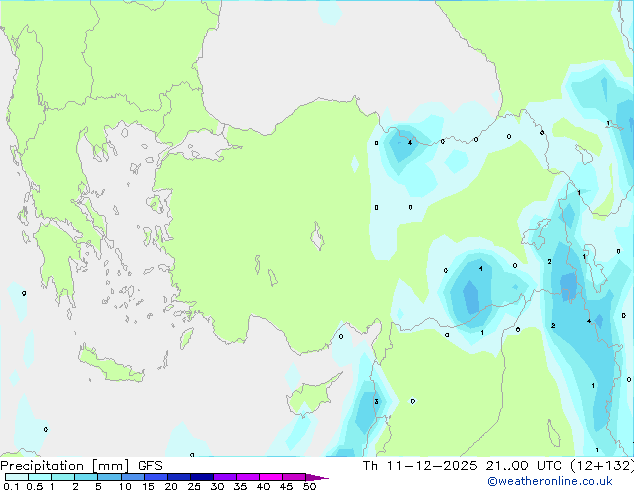Select the 35–40 mm purple swatch
Image resolution: width=634 pixels, height=490 pixels.
[x=248, y=477]
